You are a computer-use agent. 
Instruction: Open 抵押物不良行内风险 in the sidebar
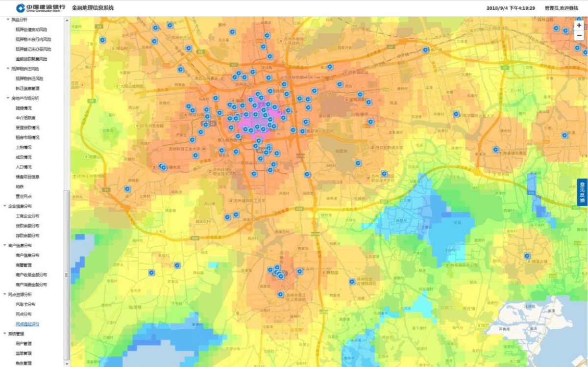[33, 39]
